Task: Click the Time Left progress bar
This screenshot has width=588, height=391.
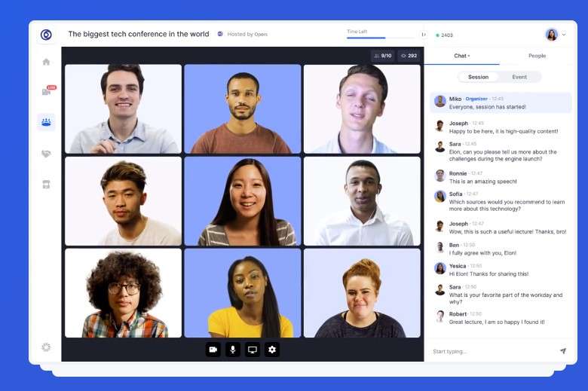Action: point(381,38)
